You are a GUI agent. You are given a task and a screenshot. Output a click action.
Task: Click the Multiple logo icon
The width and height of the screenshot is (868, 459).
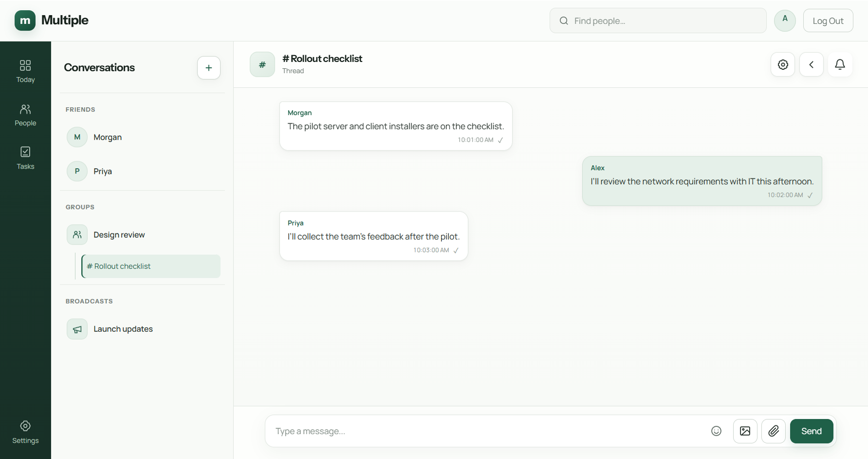click(x=25, y=20)
